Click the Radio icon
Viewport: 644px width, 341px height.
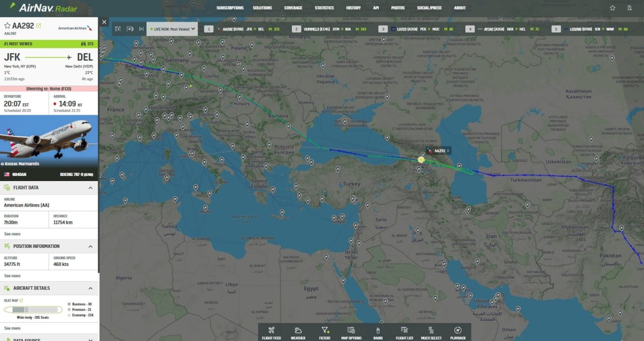click(x=378, y=332)
